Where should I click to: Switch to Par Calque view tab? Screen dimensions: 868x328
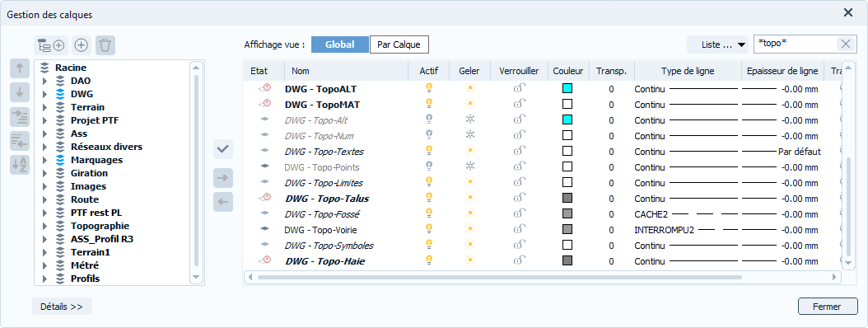coord(399,45)
